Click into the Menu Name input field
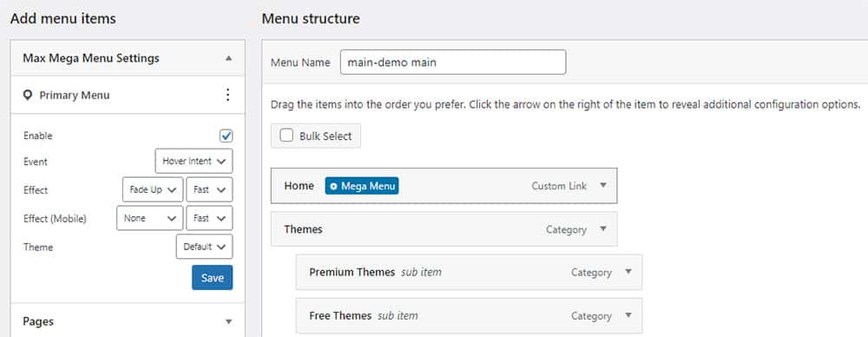 pos(453,62)
